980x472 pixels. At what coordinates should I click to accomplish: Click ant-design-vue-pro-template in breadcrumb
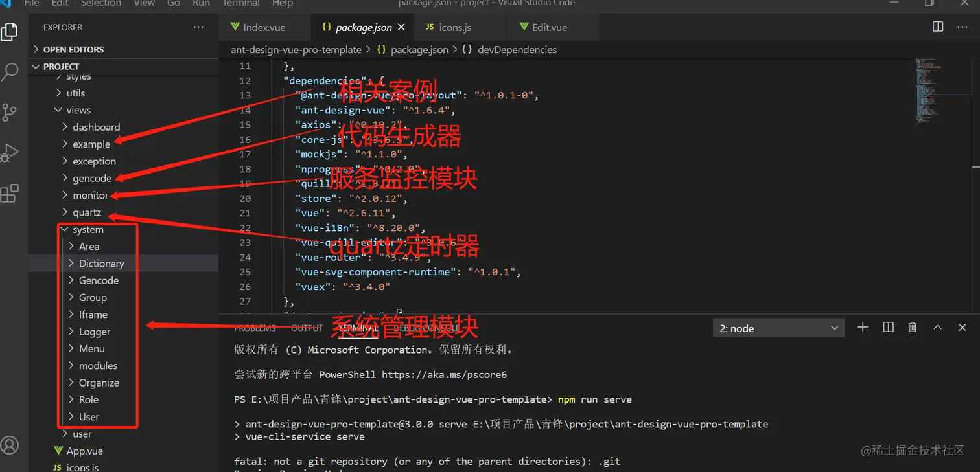point(296,50)
